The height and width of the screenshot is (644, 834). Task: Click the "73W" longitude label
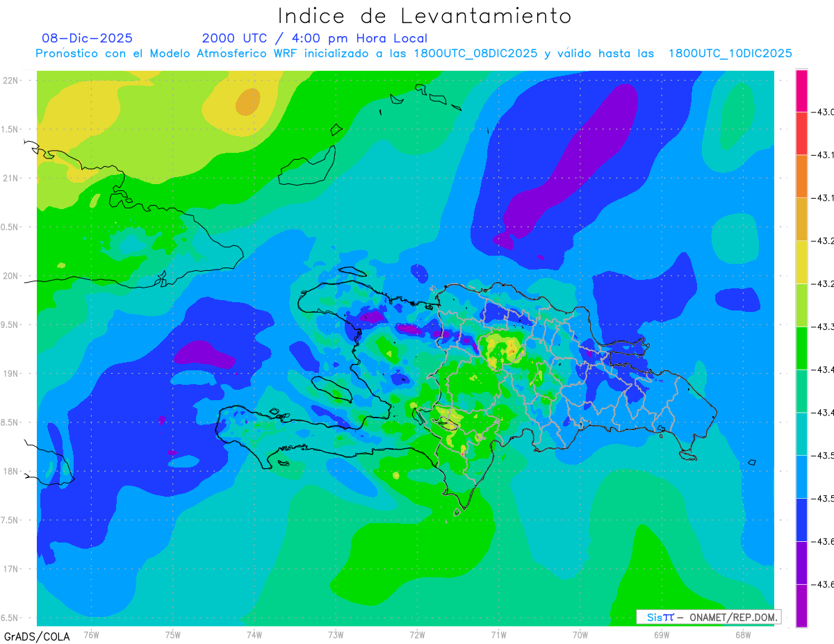tap(336, 634)
